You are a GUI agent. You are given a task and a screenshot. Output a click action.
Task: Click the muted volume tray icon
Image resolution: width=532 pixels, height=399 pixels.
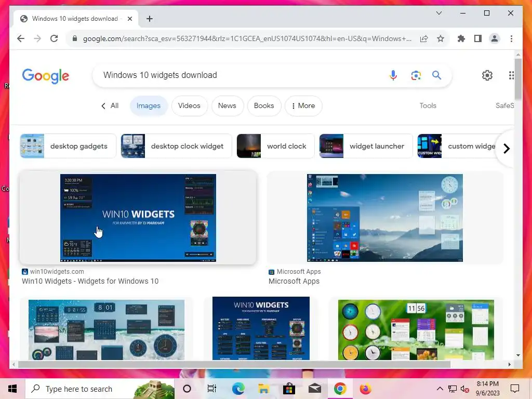(x=465, y=389)
